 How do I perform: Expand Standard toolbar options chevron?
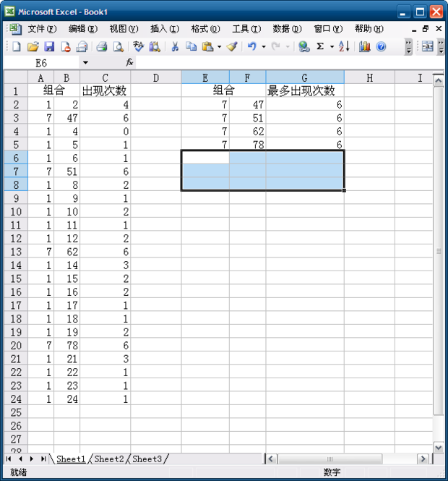408,46
